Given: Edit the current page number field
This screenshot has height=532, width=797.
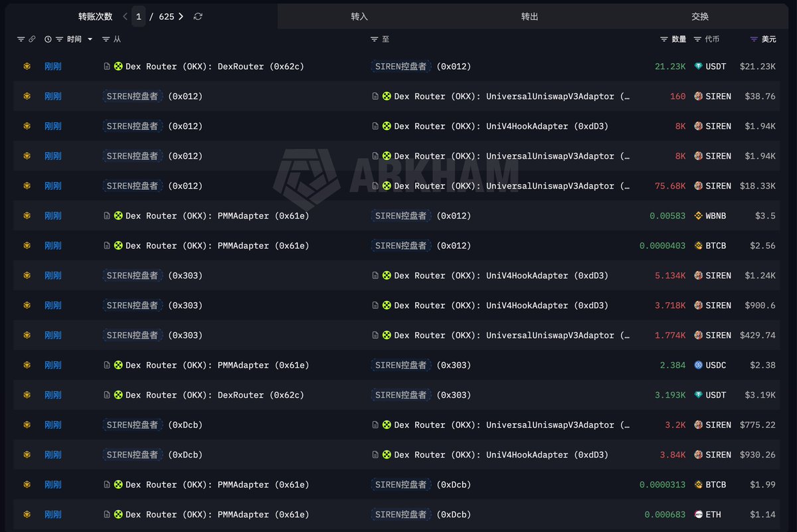Looking at the screenshot, I should click(x=138, y=17).
